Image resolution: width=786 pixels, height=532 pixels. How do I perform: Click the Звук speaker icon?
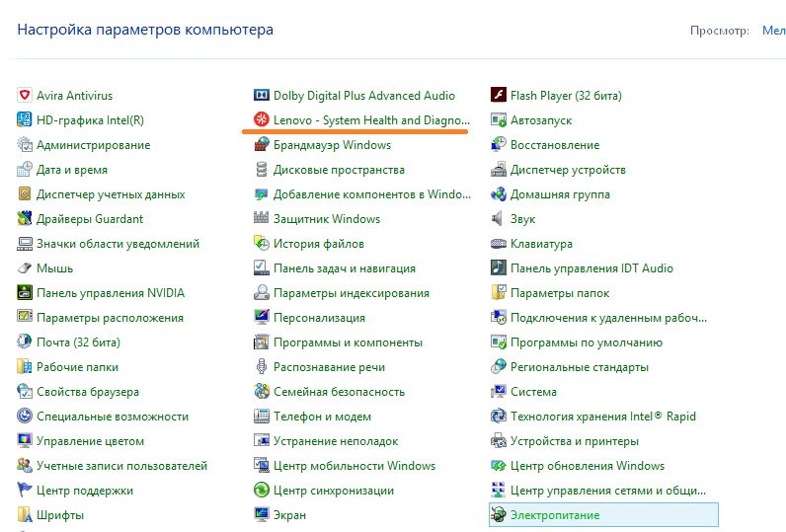pos(499,219)
